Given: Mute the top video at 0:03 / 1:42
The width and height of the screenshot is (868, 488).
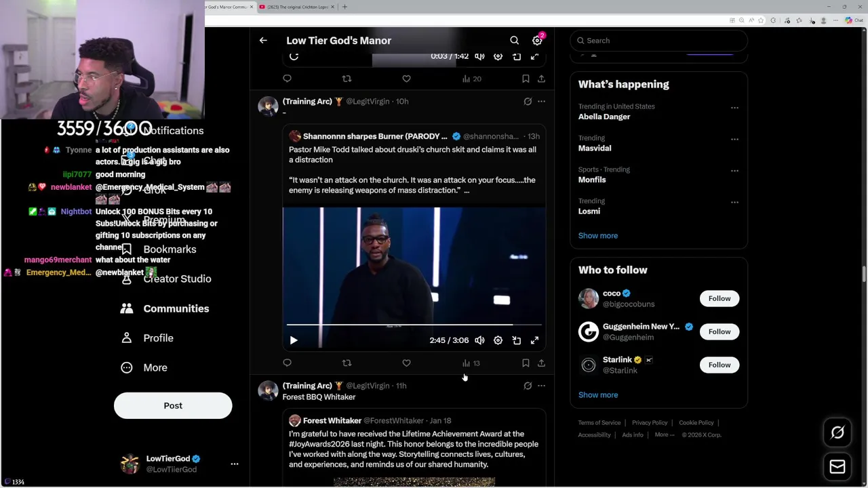Looking at the screenshot, I should (479, 56).
